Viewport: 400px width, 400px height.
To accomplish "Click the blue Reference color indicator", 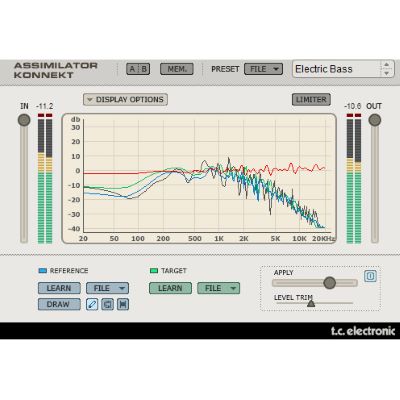I will click(x=43, y=271).
